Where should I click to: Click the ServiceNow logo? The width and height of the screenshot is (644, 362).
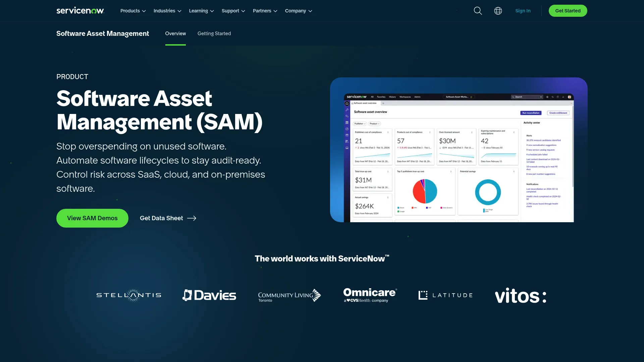(x=80, y=11)
